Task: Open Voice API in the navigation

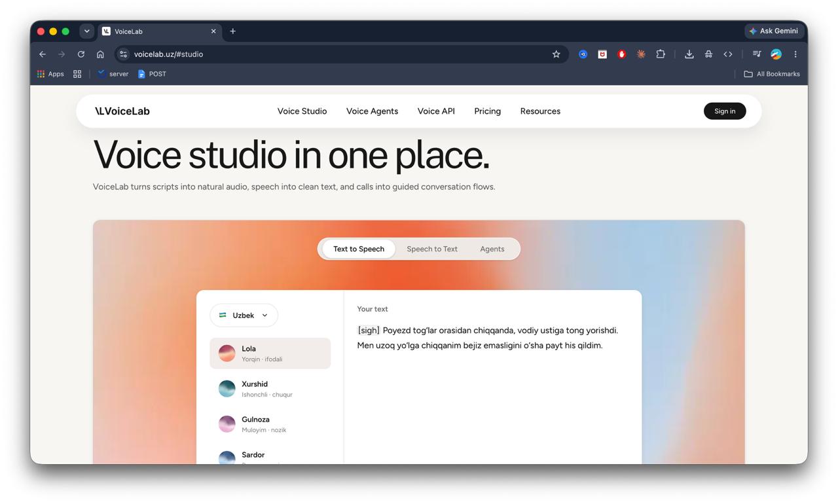Action: click(x=436, y=111)
